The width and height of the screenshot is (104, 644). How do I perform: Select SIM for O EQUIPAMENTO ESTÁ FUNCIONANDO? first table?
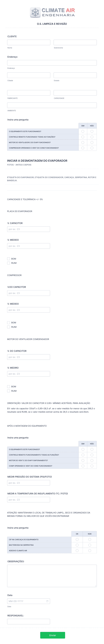pyautogui.click(x=83, y=131)
